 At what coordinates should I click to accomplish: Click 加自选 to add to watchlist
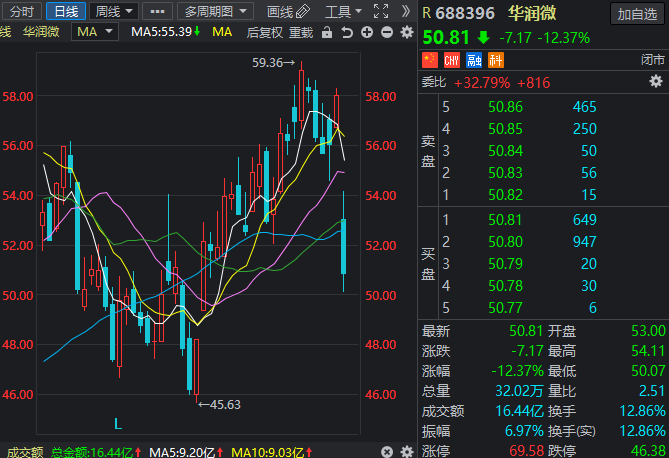click(637, 13)
